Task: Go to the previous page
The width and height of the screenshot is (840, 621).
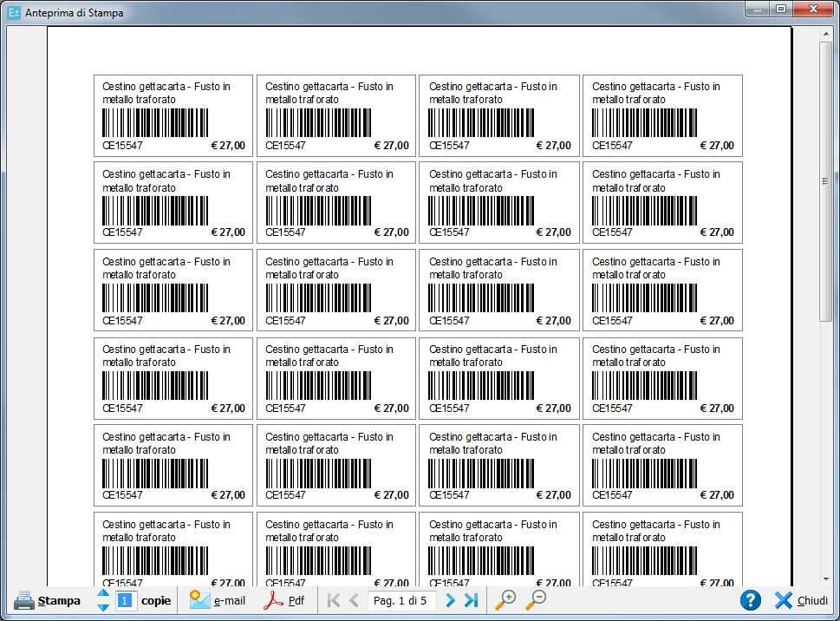Action: pos(354,600)
